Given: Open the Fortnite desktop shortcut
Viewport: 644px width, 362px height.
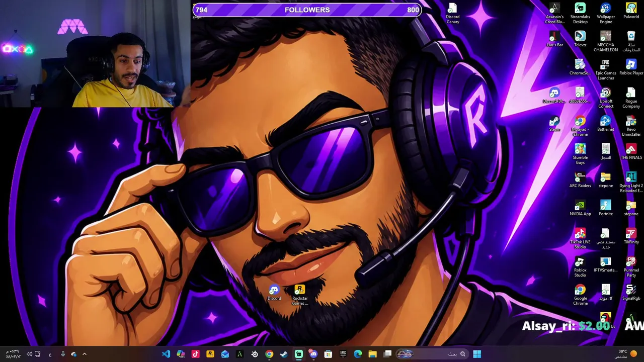Looking at the screenshot, I should (x=606, y=208).
